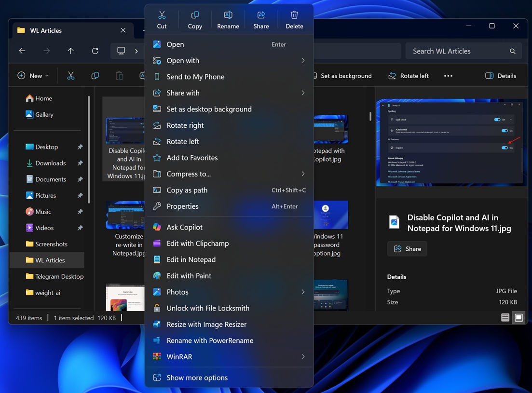Expand the New menu in the toolbar
This screenshot has height=393, width=532.
33,76
